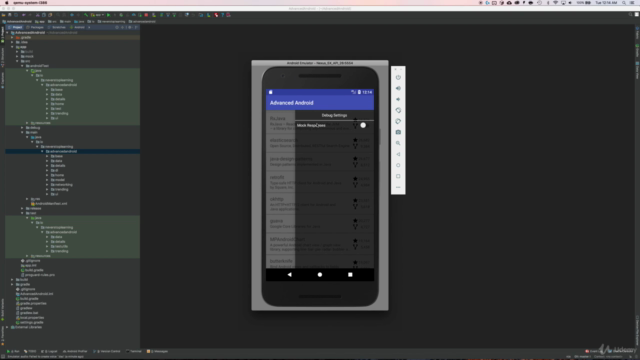Open the Terminal tool window

(134, 351)
